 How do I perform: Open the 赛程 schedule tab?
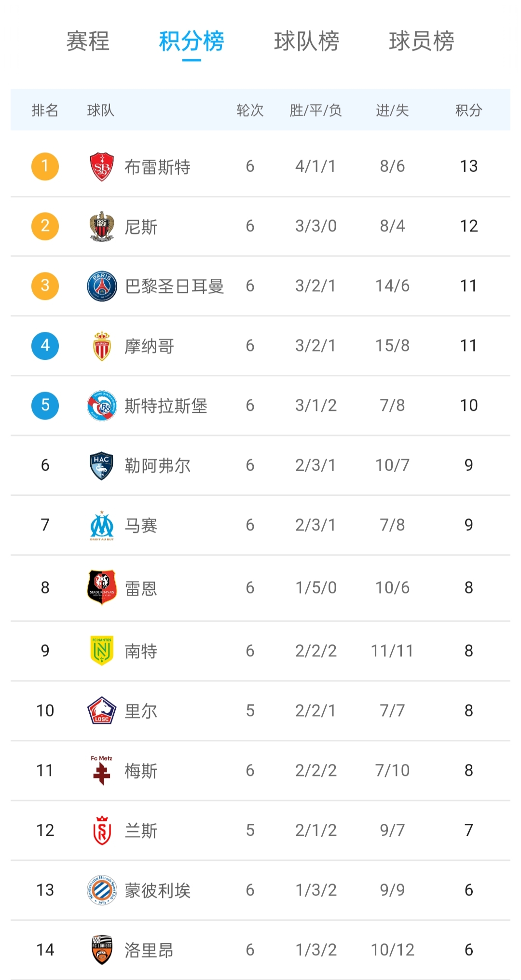point(88,41)
